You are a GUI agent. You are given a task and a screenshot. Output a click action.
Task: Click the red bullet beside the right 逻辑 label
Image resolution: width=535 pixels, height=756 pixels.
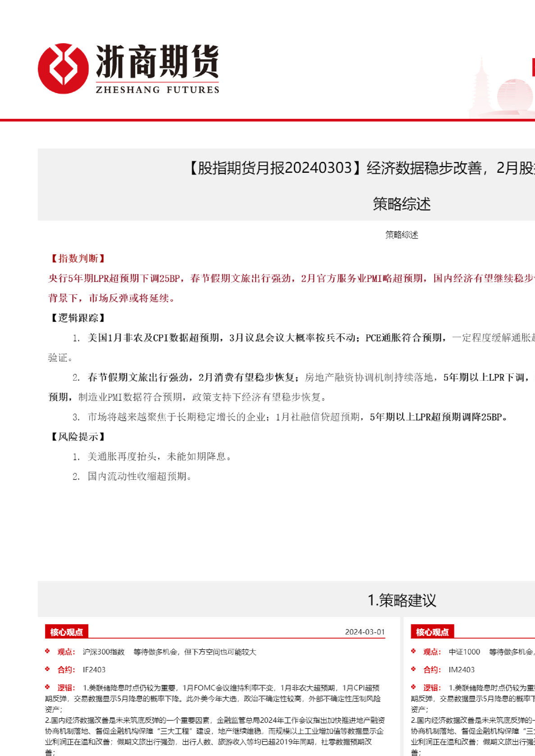413,687
